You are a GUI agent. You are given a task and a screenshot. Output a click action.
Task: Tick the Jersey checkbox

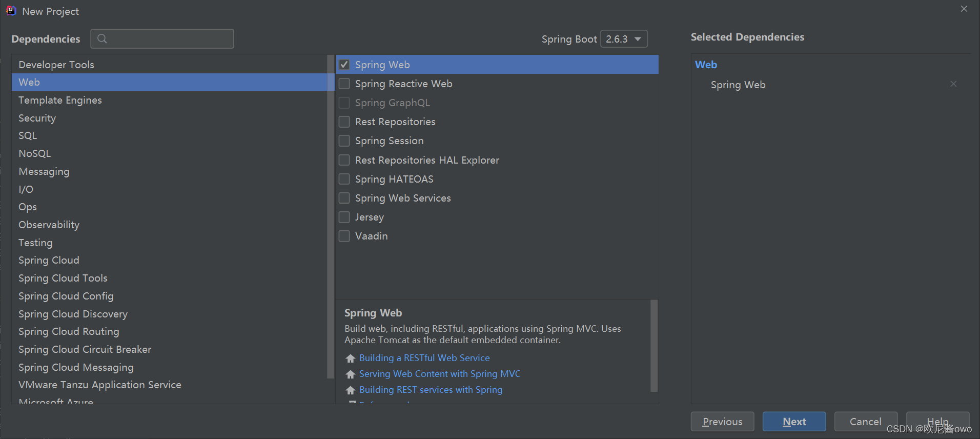(x=344, y=217)
